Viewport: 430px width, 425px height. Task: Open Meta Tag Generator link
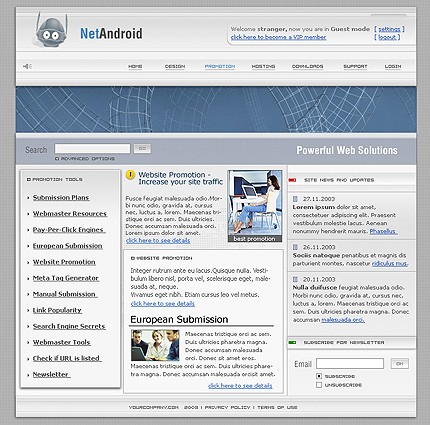click(x=66, y=278)
